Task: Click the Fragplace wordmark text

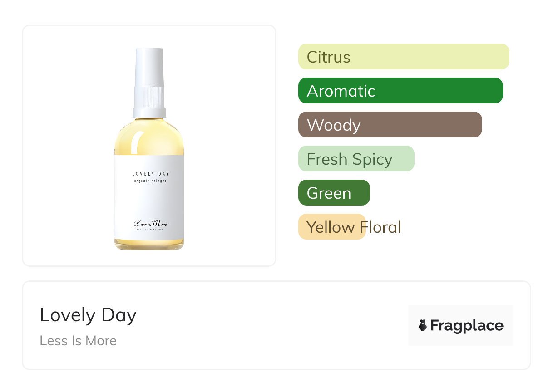Action: pyautogui.click(x=467, y=325)
